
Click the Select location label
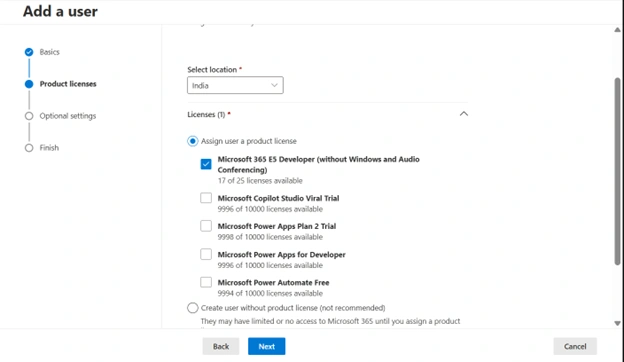214,70
